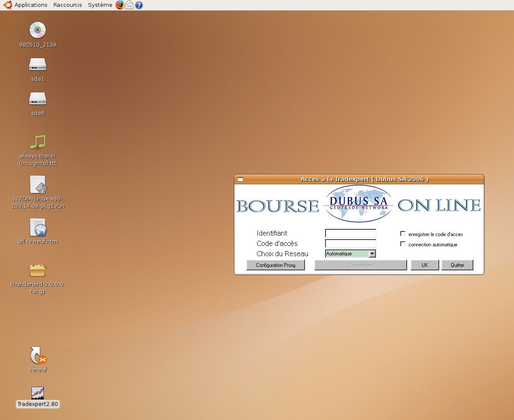
Task: Open the Applications menu
Action: (31, 5)
